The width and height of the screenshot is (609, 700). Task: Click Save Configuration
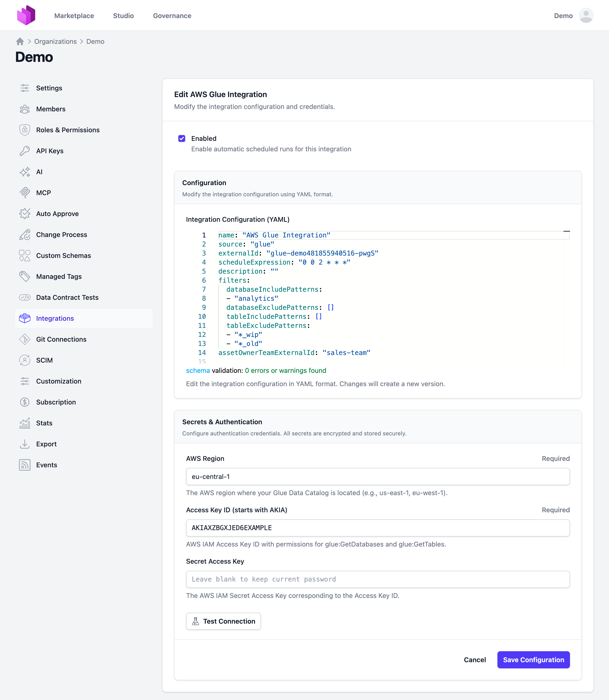tap(533, 660)
